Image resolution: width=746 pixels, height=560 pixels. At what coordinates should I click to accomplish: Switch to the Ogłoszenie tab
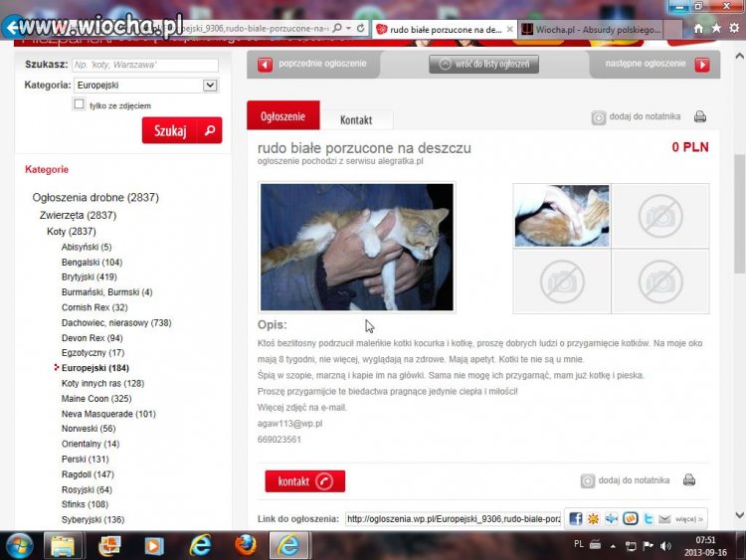tap(283, 115)
